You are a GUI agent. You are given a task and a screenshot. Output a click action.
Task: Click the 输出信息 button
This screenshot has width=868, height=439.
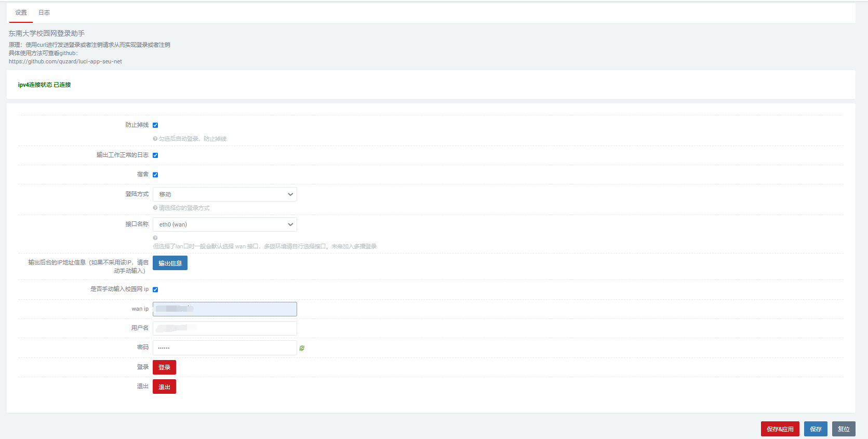[x=170, y=263]
